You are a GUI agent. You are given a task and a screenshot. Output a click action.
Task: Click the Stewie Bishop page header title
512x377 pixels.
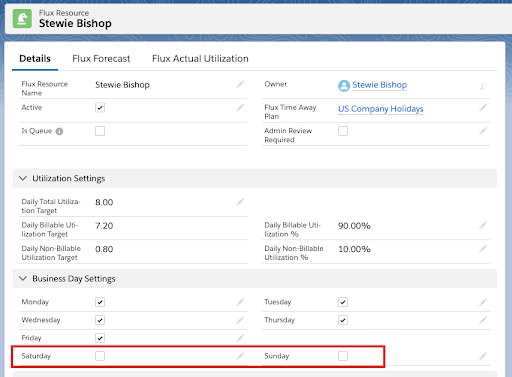[75, 23]
